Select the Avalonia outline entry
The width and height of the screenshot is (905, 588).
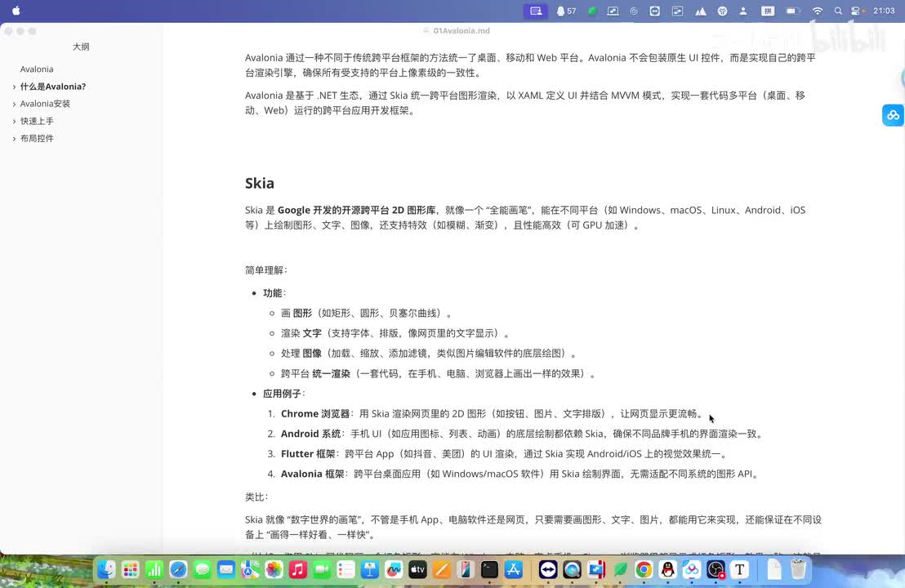click(37, 69)
